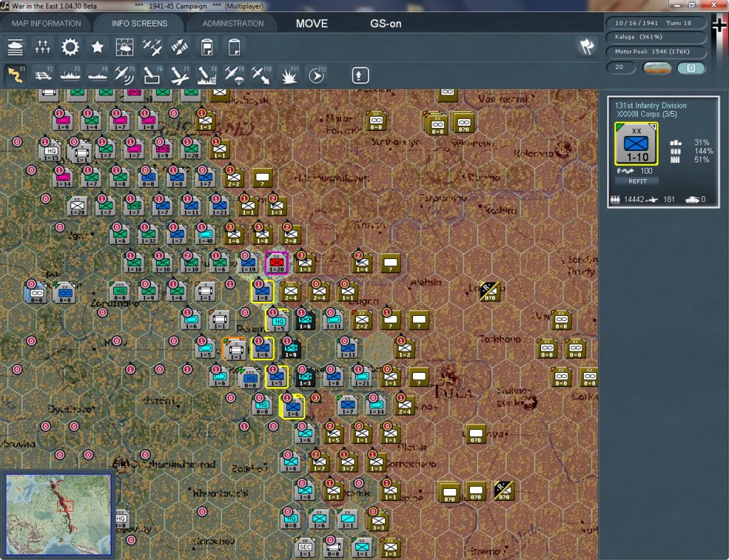The width and height of the screenshot is (729, 560).
Task: Click the F12 End Turn icon
Action: click(317, 75)
